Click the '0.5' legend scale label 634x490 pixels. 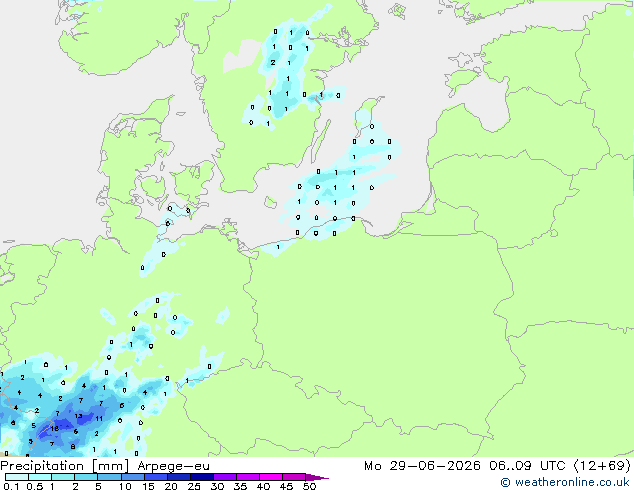coord(35,486)
